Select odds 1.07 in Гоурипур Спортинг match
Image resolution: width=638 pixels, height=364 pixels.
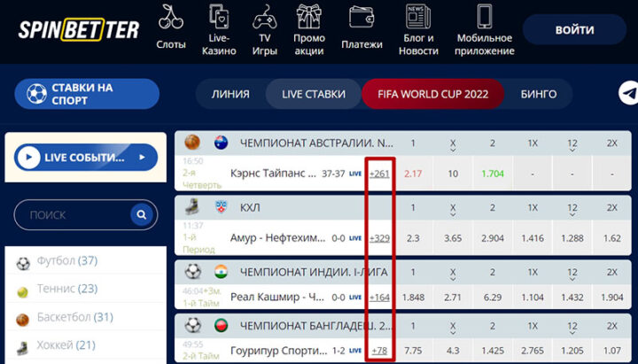coord(612,350)
